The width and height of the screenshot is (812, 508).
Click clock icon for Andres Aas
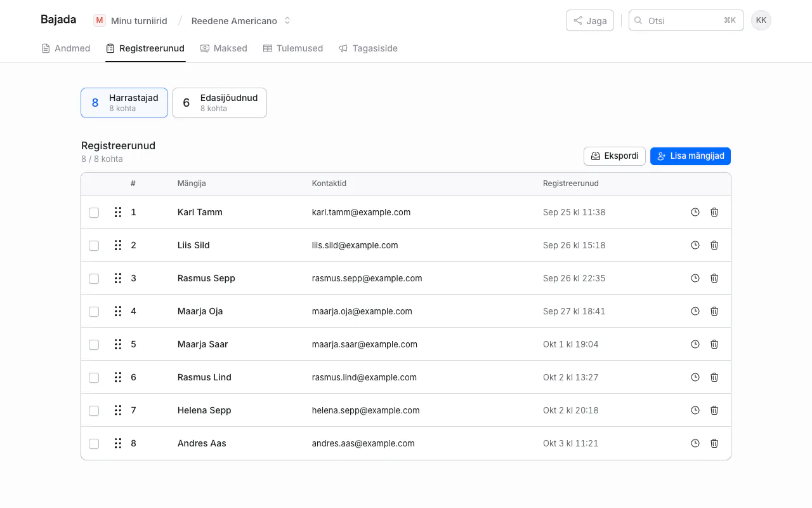click(695, 443)
